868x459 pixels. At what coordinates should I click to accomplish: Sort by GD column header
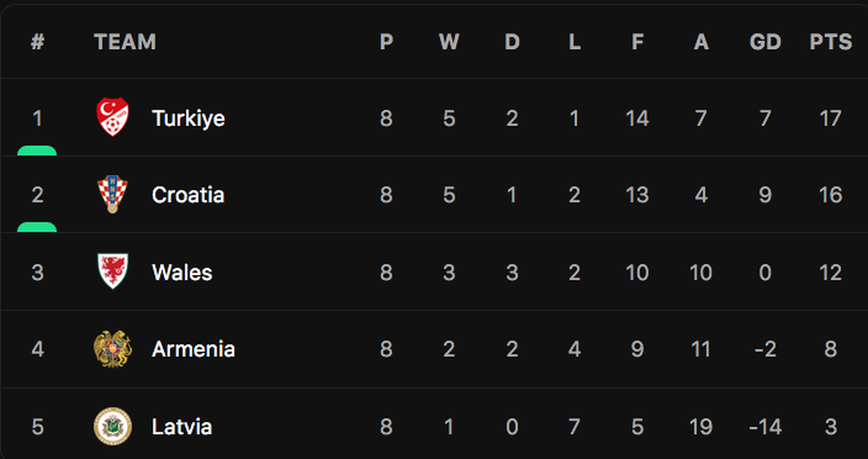pyautogui.click(x=765, y=42)
